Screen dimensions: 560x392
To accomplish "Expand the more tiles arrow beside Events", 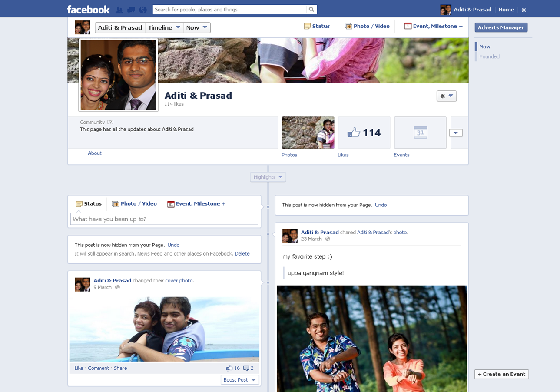I will [456, 133].
